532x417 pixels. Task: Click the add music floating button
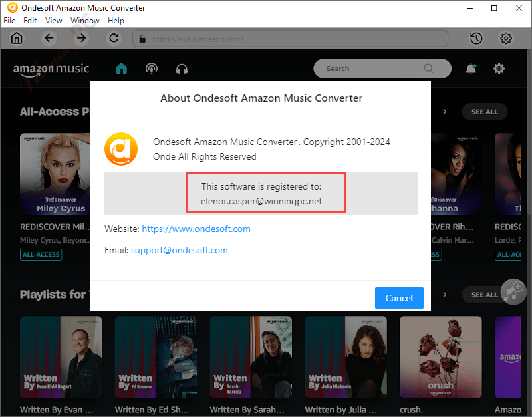click(513, 291)
